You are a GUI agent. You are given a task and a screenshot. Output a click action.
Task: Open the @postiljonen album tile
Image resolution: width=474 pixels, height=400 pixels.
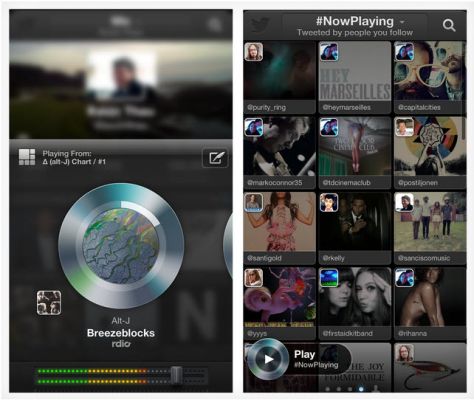click(x=430, y=152)
